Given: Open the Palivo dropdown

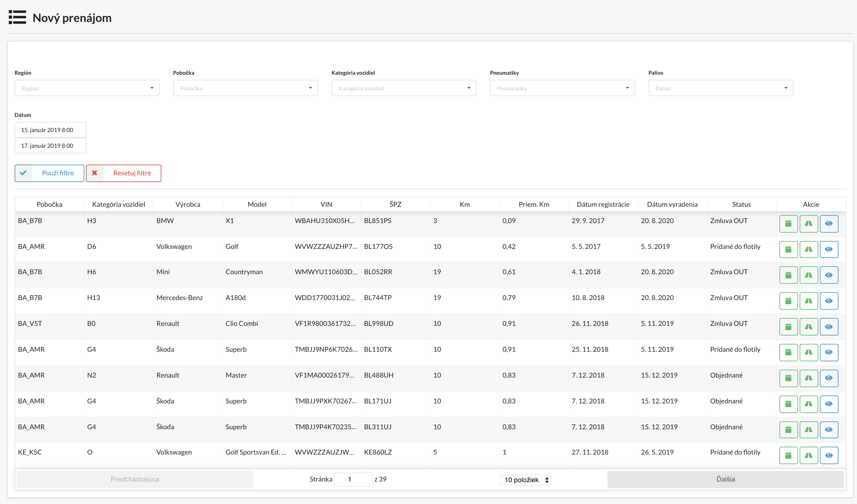Looking at the screenshot, I should pyautogui.click(x=720, y=88).
